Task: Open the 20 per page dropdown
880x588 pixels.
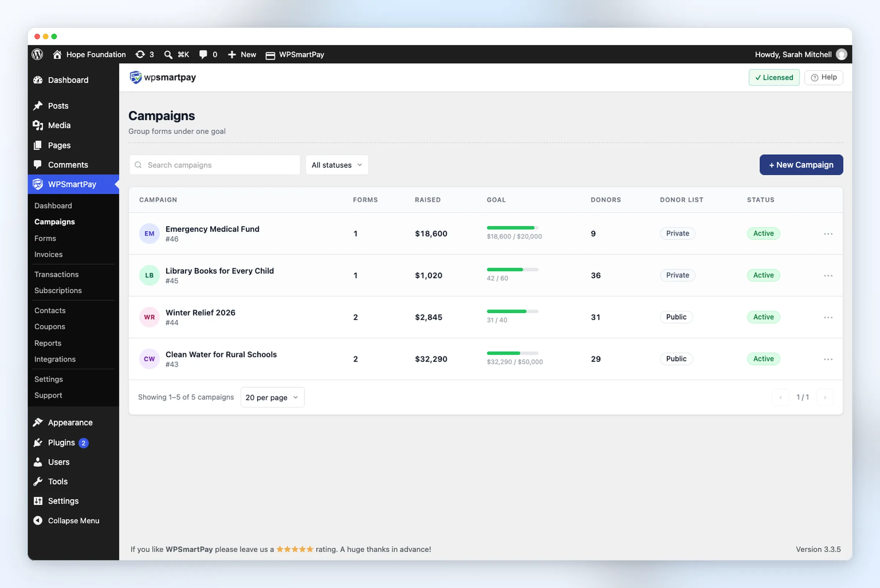Action: (x=272, y=397)
